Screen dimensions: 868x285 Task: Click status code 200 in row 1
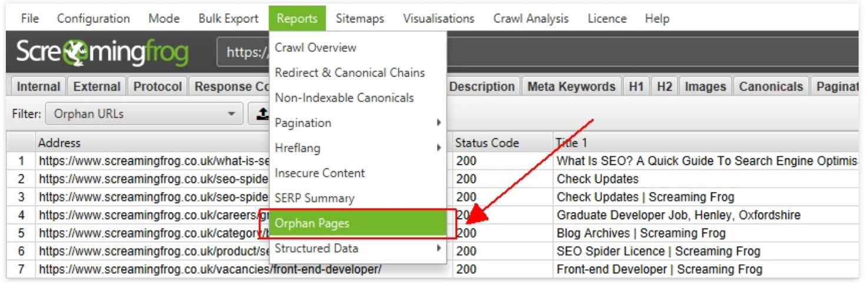[x=466, y=161]
